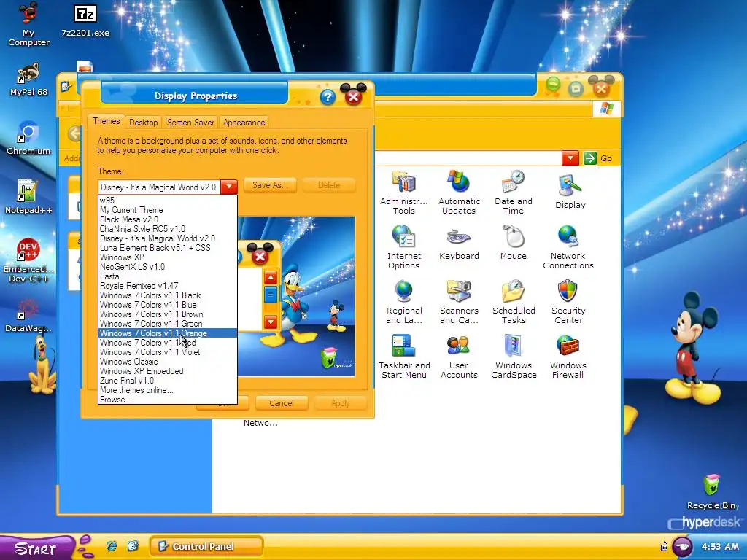Click the Save As button
Image resolution: width=747 pixels, height=560 pixels.
pyautogui.click(x=270, y=185)
